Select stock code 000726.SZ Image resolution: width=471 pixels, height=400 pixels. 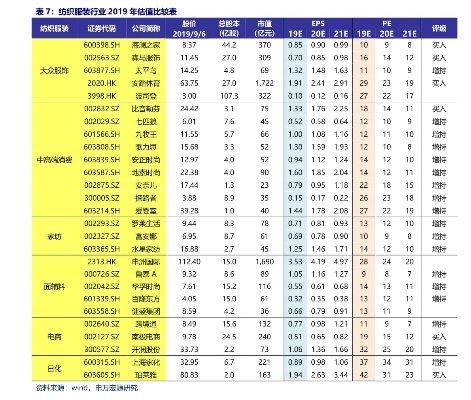click(x=102, y=274)
